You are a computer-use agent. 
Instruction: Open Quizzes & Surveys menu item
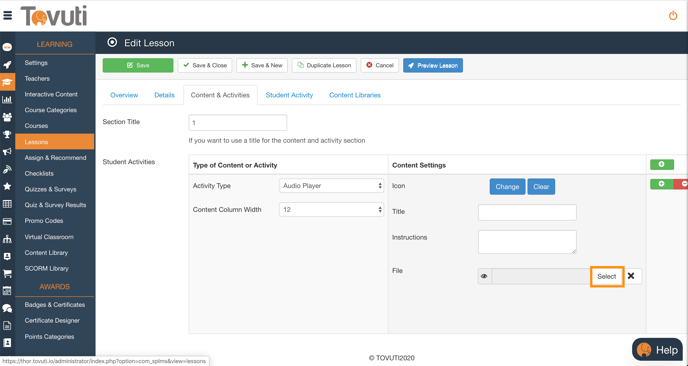click(50, 189)
